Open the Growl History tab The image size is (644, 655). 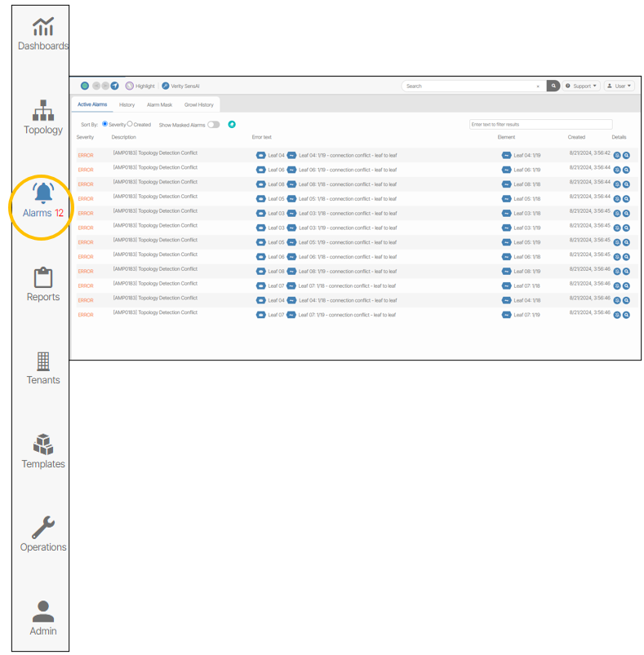click(x=198, y=104)
